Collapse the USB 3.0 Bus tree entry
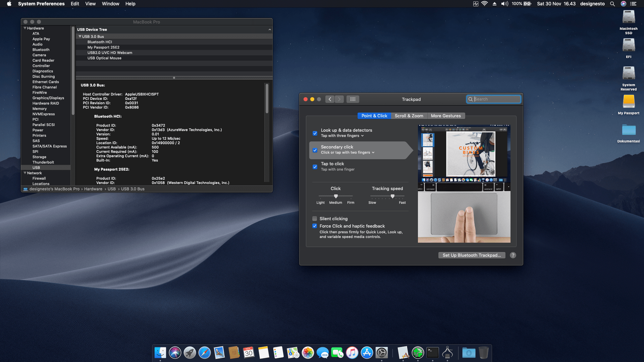Image resolution: width=644 pixels, height=362 pixels. 80,36
